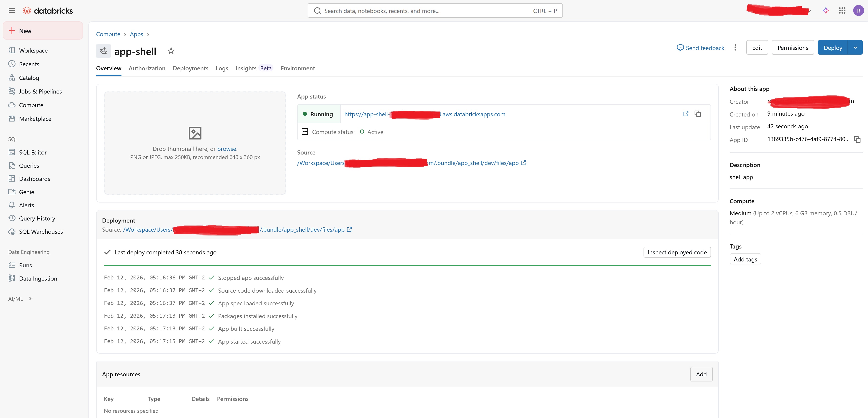Click the search bar field
This screenshot has height=418, width=868.
pyautogui.click(x=435, y=11)
